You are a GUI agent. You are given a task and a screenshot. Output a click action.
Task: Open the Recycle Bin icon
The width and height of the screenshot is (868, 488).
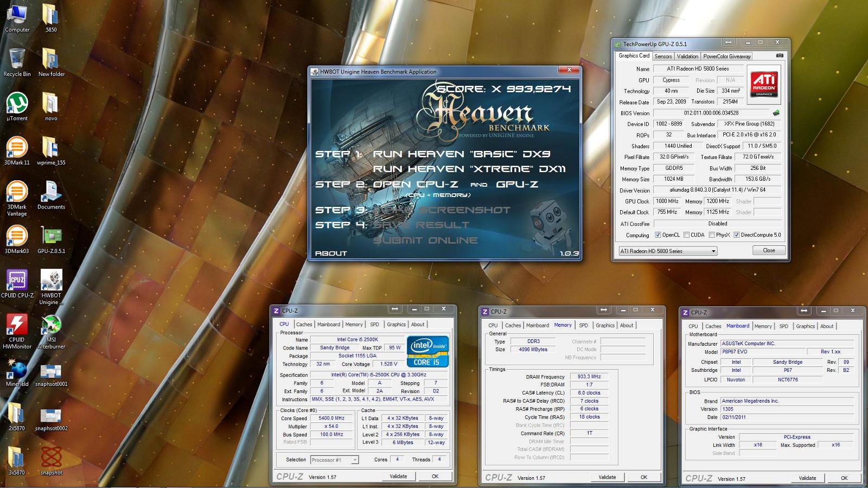click(17, 62)
